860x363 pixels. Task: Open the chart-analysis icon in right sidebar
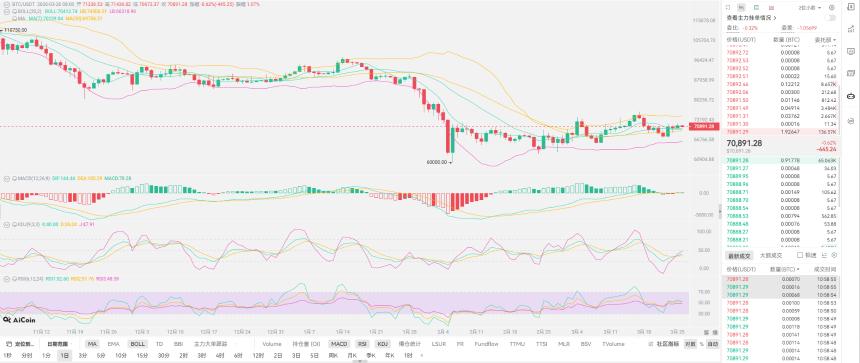coord(851,30)
